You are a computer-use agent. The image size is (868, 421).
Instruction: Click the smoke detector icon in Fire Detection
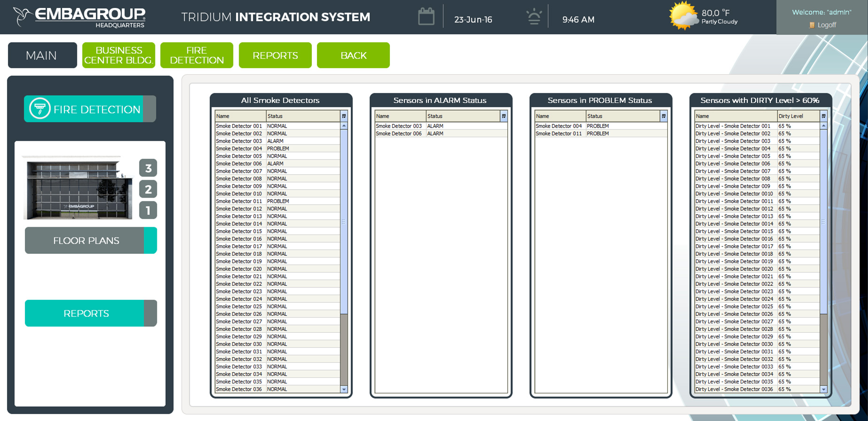[40, 109]
